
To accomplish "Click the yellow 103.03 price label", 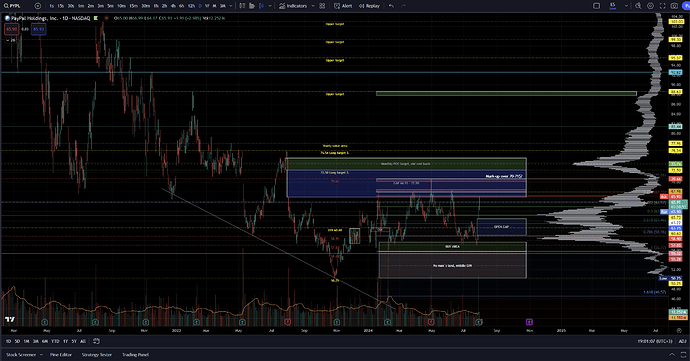I will click(x=676, y=21).
